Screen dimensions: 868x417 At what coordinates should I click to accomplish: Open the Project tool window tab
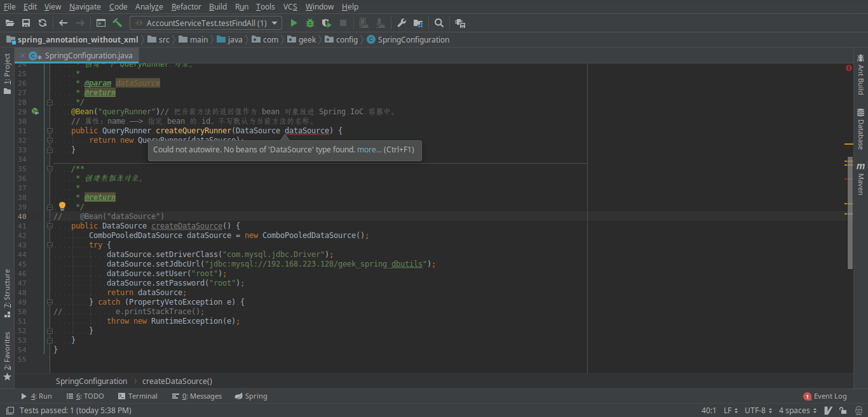[8, 74]
